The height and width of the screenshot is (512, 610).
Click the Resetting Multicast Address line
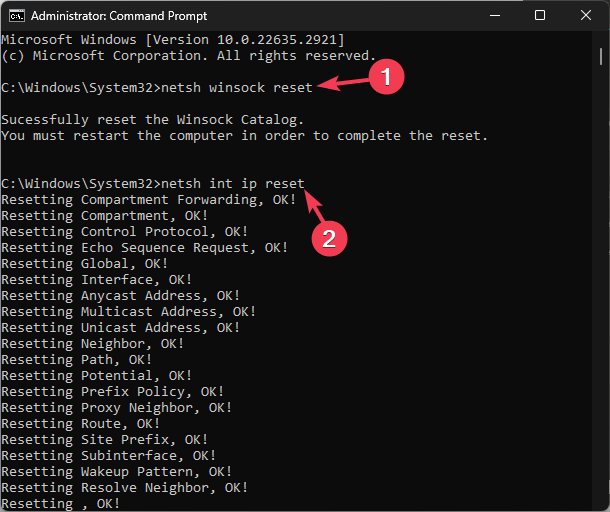tap(128, 312)
